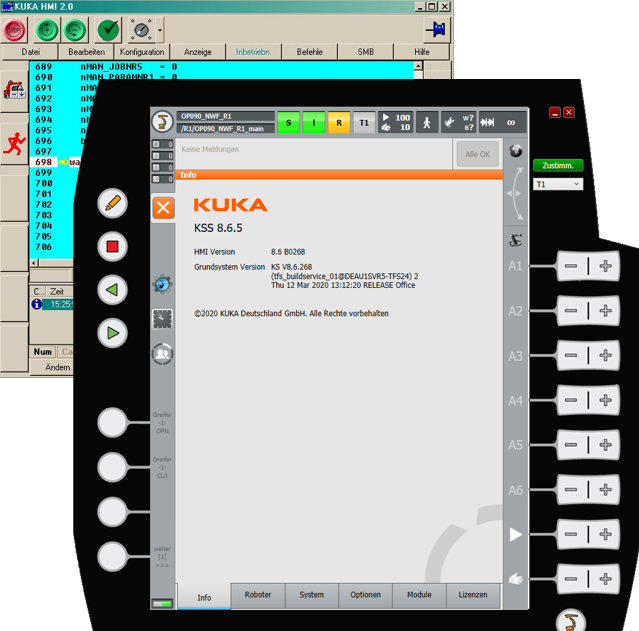Viewport: 639px width, 631px height.
Task: Click the red STOP icon in KUKA HMI toolbar
Action: click(14, 30)
